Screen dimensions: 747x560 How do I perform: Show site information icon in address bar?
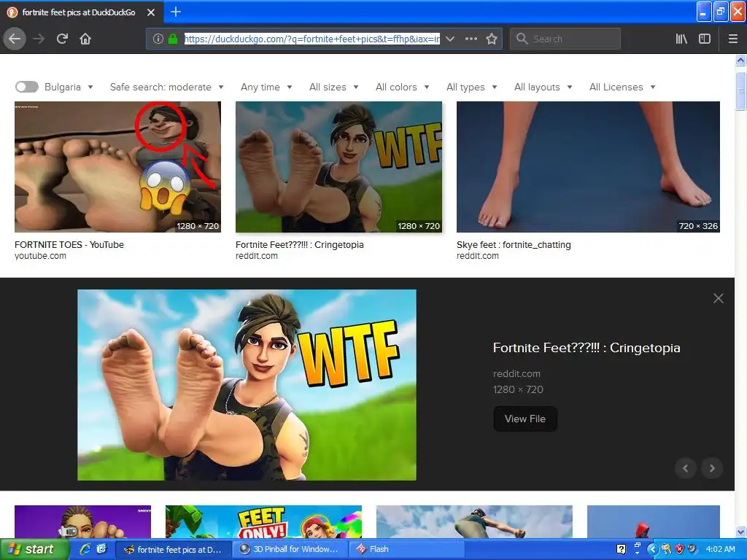tap(158, 39)
